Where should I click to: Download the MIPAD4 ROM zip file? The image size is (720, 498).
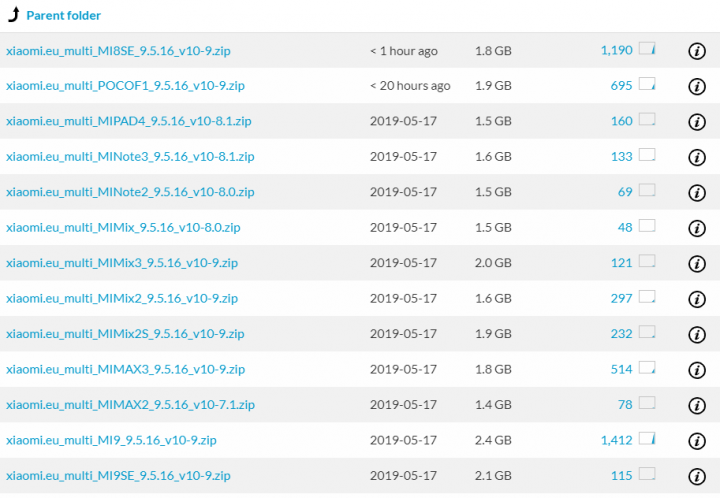point(129,121)
